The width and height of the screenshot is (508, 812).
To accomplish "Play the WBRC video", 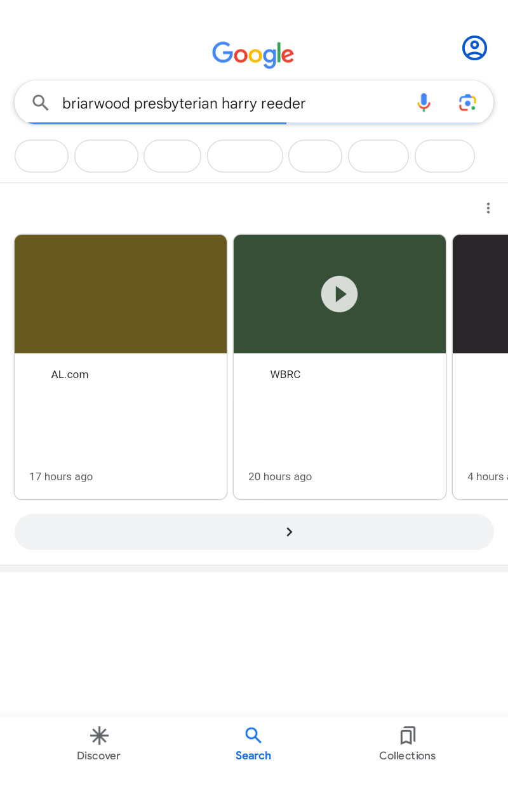I will [x=339, y=294].
